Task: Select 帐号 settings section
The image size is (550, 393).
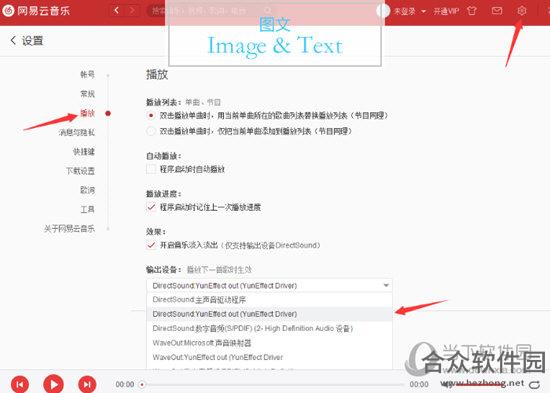Action: (87, 74)
